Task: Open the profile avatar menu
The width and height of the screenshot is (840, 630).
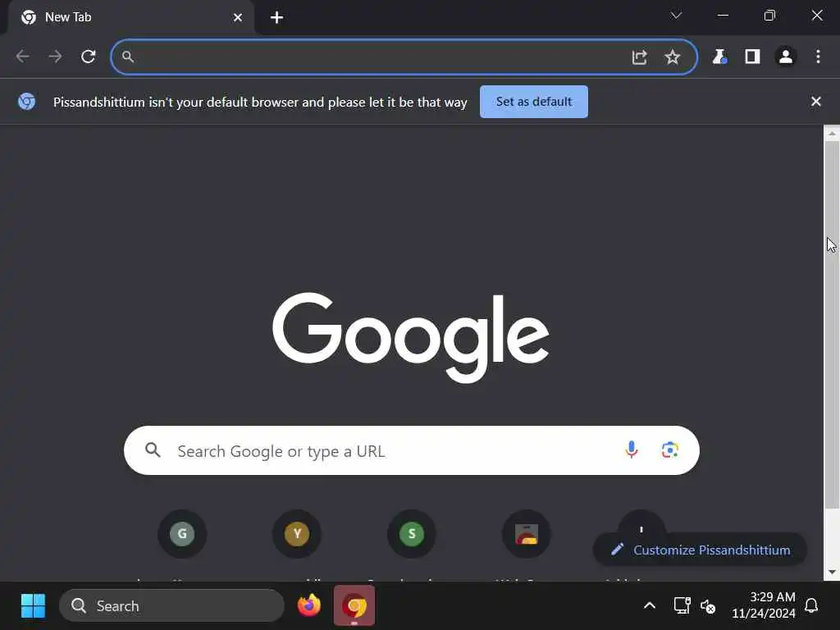Action: coord(785,57)
